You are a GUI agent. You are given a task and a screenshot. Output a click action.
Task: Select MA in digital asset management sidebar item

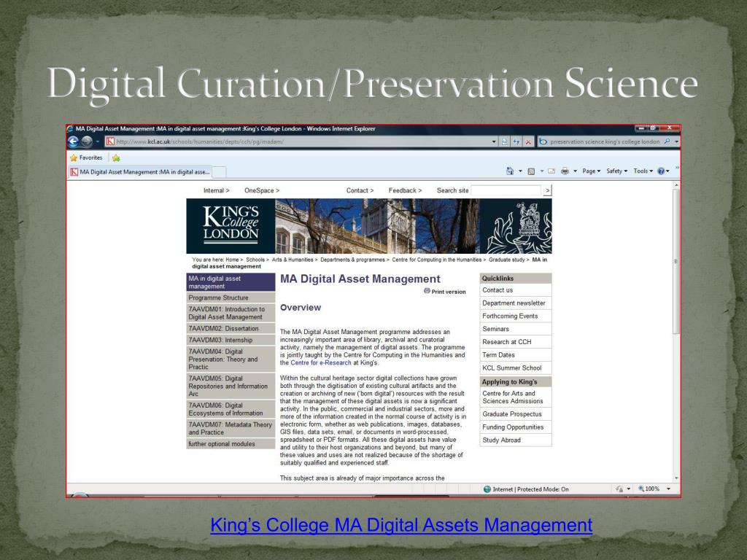(231, 282)
